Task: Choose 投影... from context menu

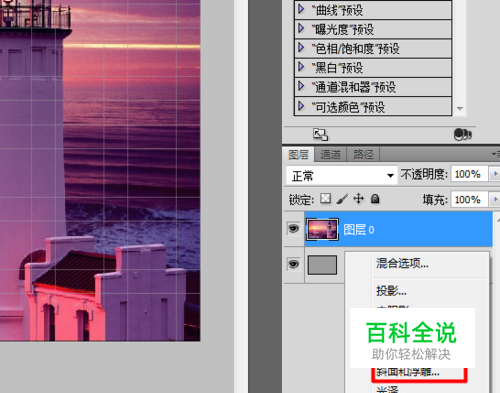Action: 391,291
